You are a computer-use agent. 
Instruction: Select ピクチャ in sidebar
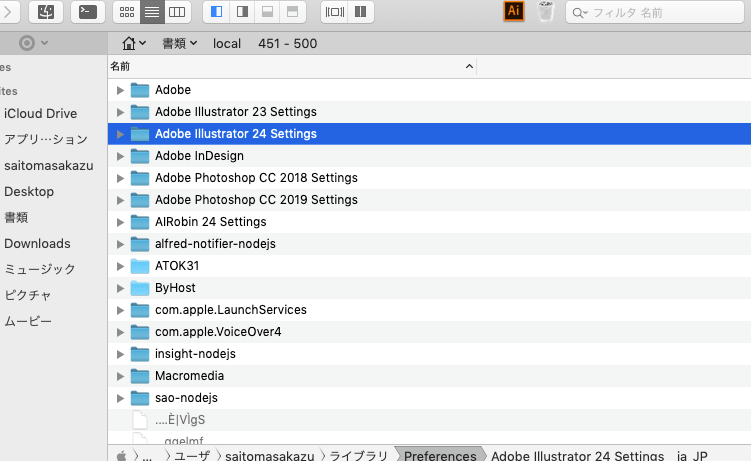(27, 295)
